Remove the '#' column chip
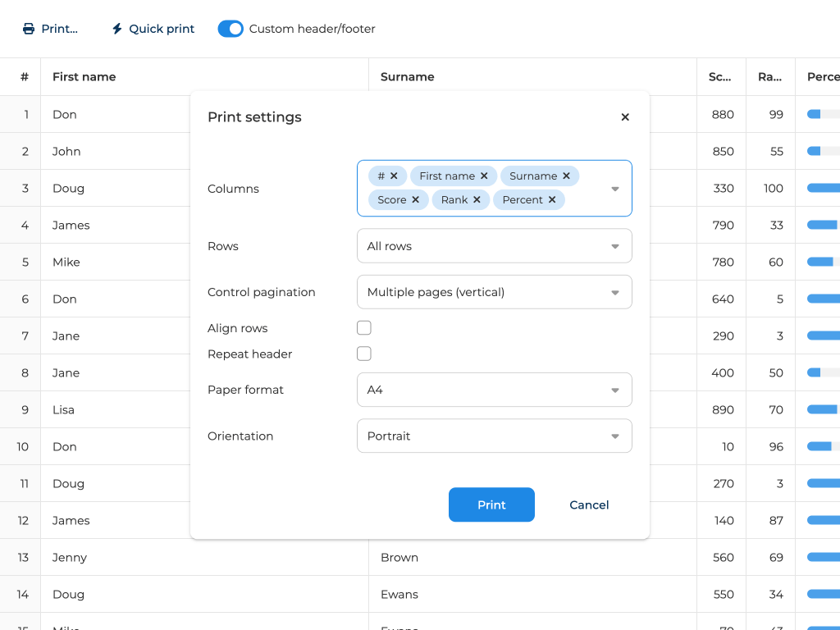The width and height of the screenshot is (840, 630). tap(394, 176)
